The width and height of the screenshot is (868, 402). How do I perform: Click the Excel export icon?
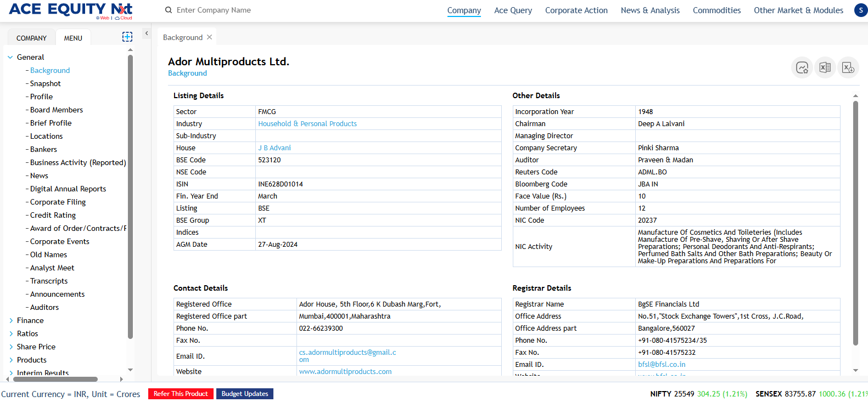point(825,67)
